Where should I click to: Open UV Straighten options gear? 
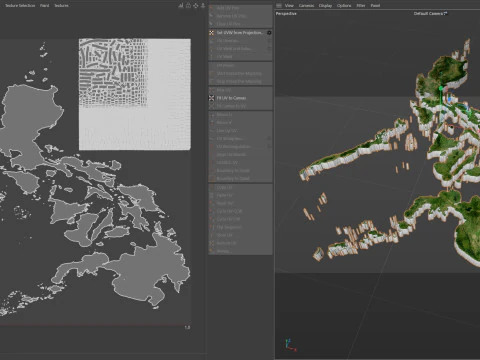point(269,138)
